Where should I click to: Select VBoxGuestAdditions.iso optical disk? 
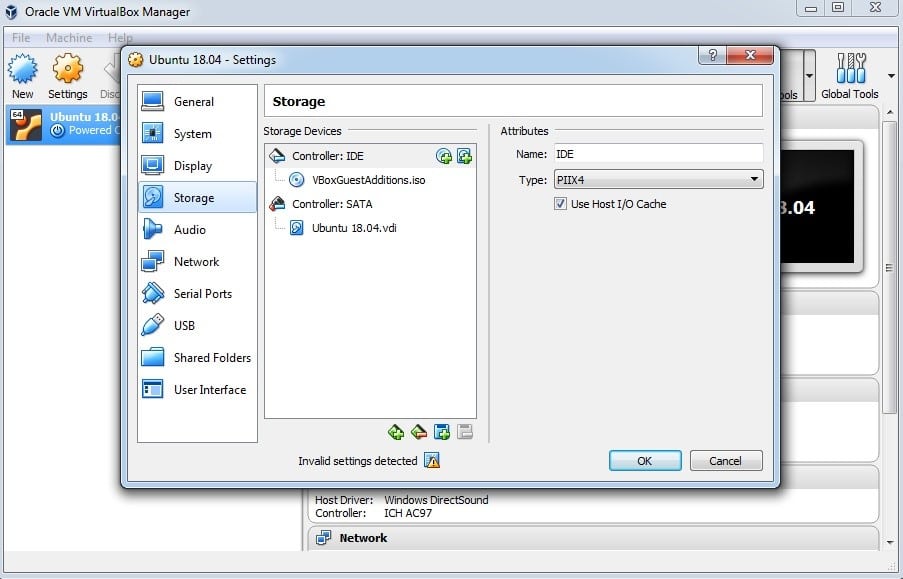(x=369, y=180)
